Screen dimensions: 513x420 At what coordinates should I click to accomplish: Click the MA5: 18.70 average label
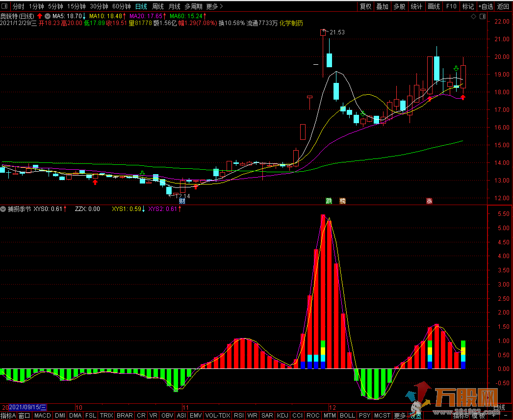pos(67,16)
